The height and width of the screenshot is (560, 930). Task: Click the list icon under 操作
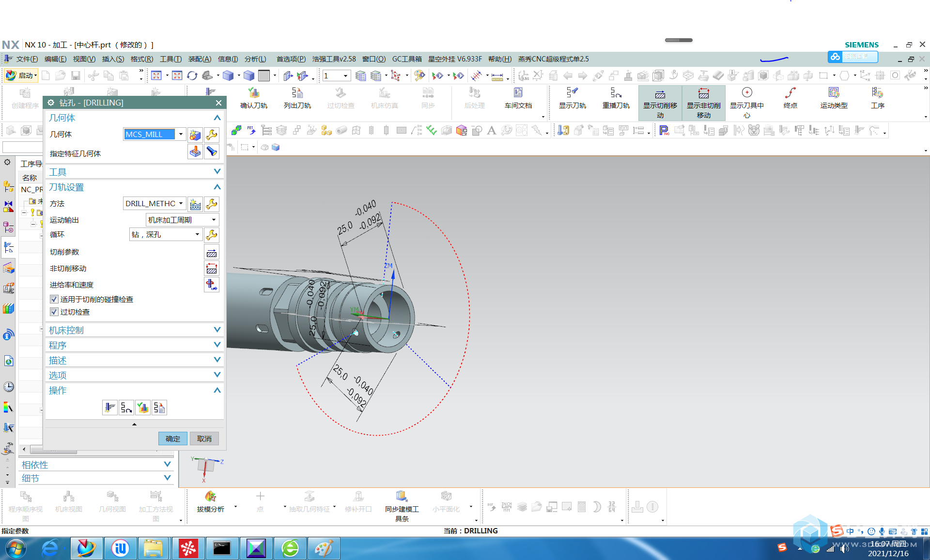point(159,408)
